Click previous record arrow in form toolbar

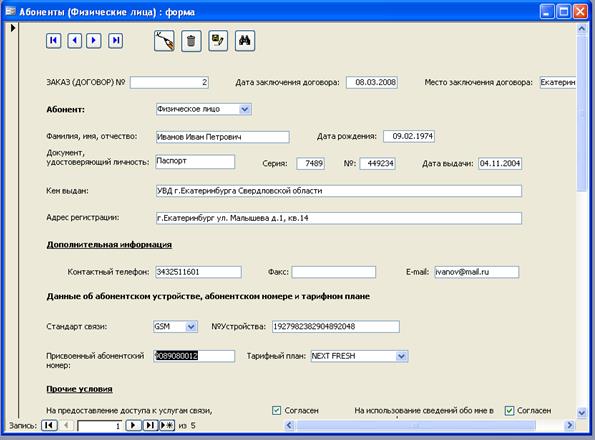(x=74, y=41)
